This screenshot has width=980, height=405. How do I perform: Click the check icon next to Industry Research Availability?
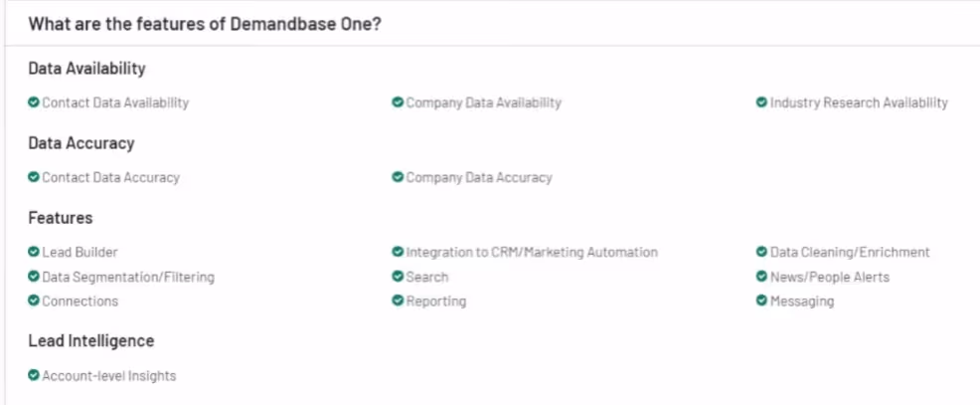coord(761,102)
